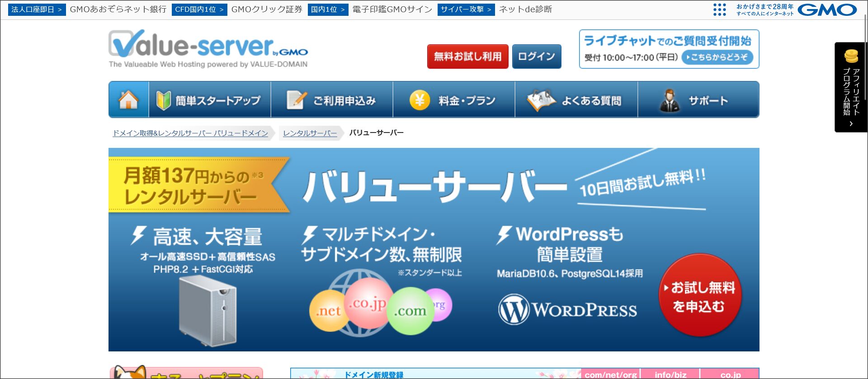Screen dimensions: 868x379
Task: Click the WordPress logo in the banner
Action: 567,309
